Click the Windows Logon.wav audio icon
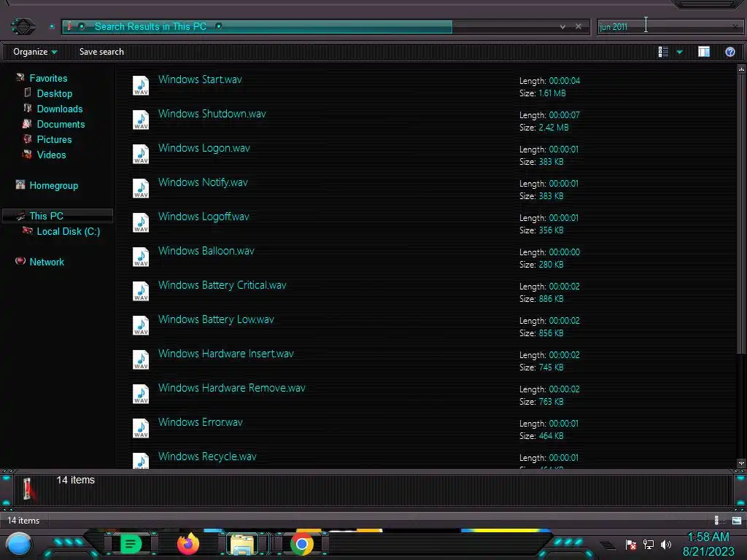 141,155
